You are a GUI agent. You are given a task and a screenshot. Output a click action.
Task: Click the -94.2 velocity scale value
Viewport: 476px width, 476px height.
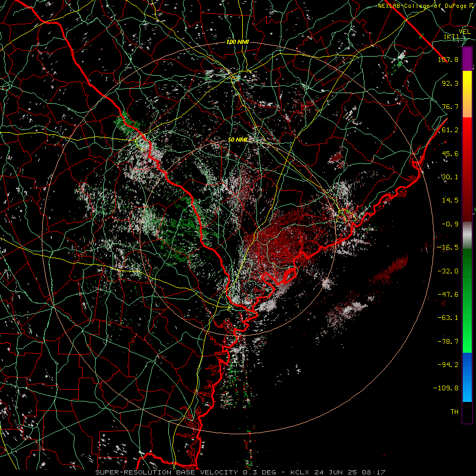click(x=448, y=365)
